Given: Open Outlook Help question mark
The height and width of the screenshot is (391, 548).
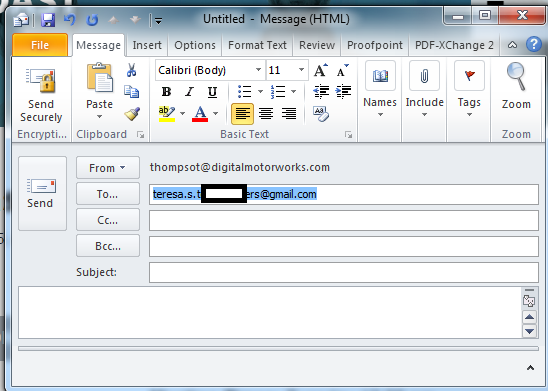Looking at the screenshot, I should (x=534, y=45).
